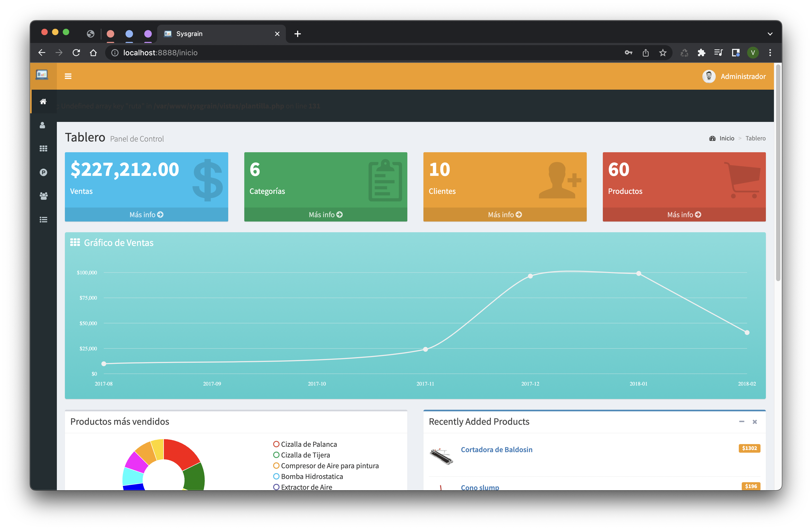812x530 pixels.
Task: Click Más info on Ventas card
Action: pyautogui.click(x=146, y=215)
